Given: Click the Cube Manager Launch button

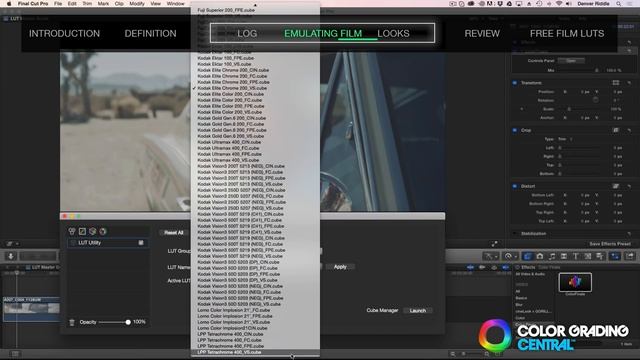Looking at the screenshot, I should click(x=418, y=311).
